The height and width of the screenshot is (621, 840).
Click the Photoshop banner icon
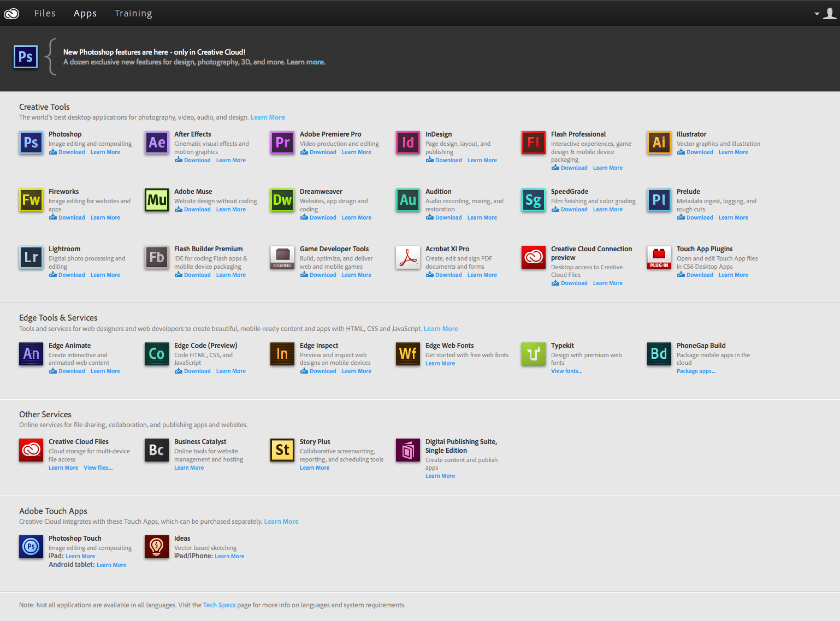tap(26, 57)
